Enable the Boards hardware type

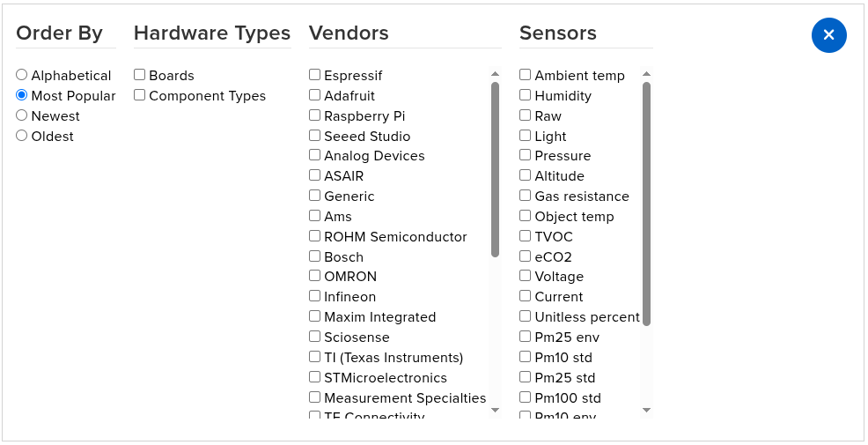coord(140,75)
